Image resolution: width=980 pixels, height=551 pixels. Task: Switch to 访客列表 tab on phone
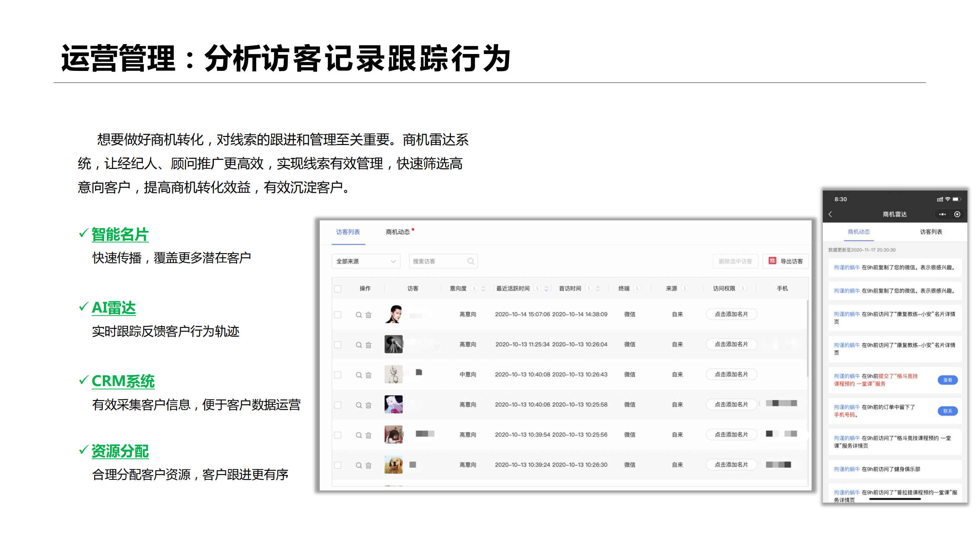931,232
